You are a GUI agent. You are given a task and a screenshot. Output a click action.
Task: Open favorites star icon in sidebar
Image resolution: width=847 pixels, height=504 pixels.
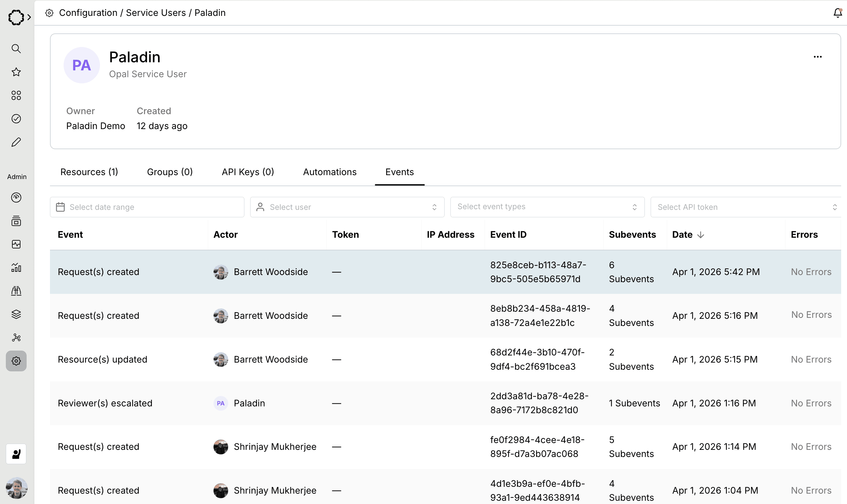click(16, 72)
